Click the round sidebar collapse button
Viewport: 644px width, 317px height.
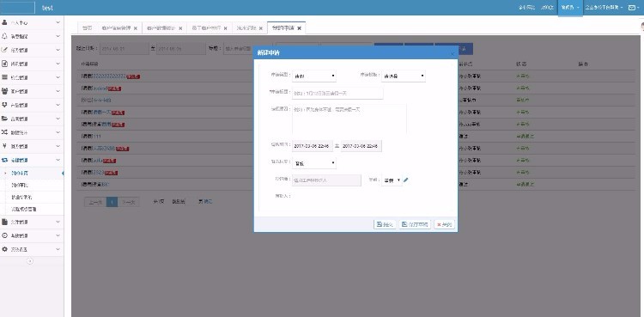tap(29, 261)
